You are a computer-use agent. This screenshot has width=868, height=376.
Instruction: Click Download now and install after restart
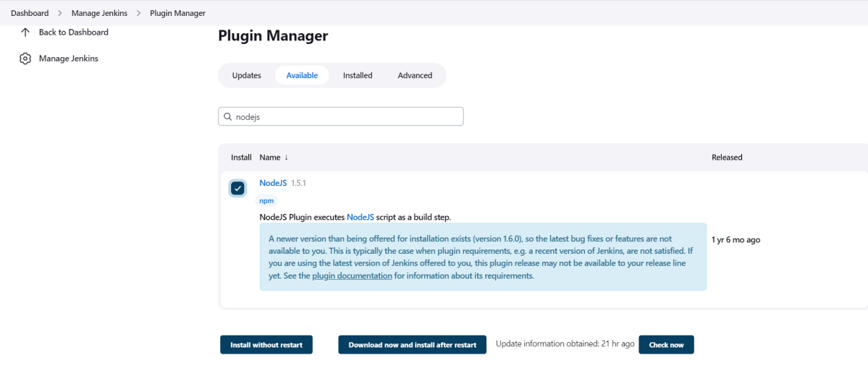point(413,345)
